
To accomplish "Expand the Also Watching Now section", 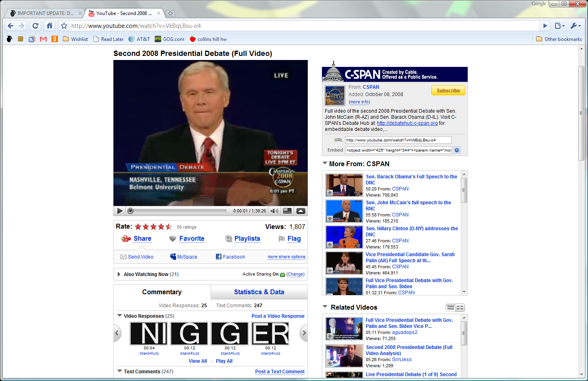I will click(119, 274).
